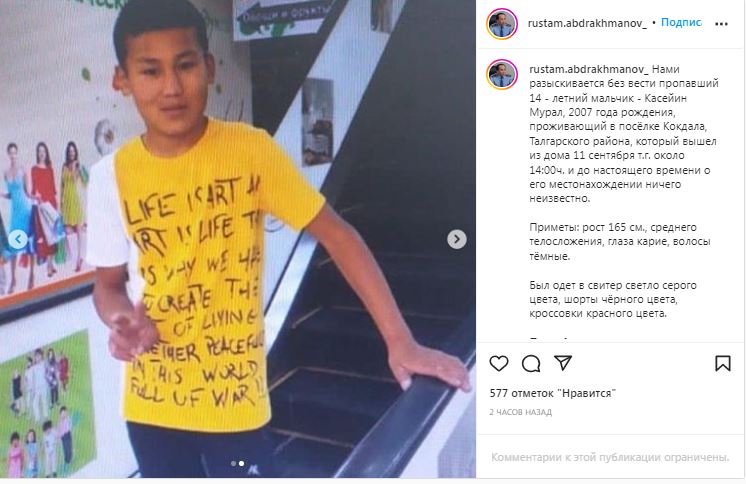View the 577 отметок "Нравится" list

point(552,393)
